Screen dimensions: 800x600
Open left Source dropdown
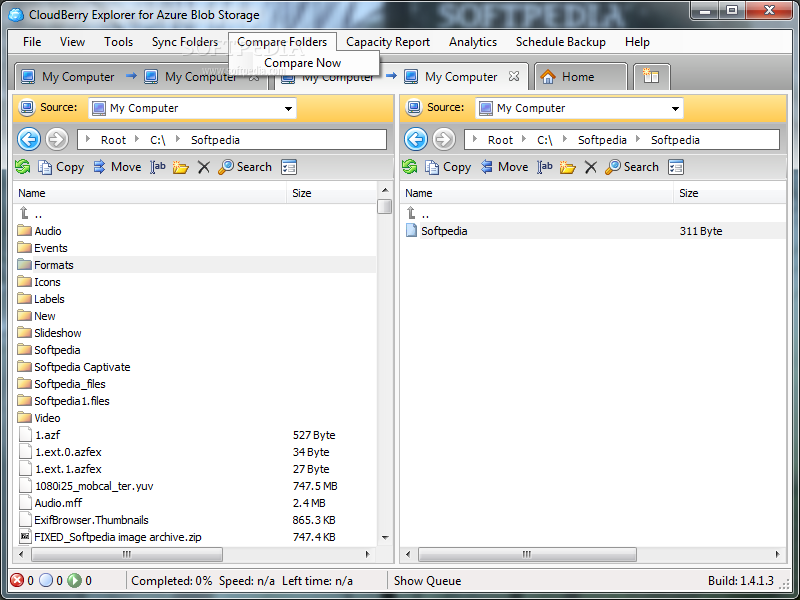288,109
